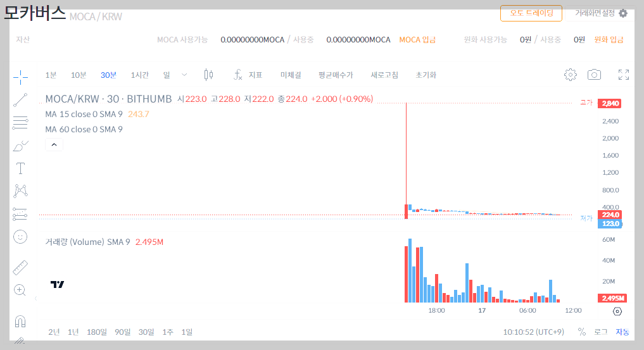644x350 pixels.
Task: Open the fx indicators menu
Action: click(x=247, y=75)
